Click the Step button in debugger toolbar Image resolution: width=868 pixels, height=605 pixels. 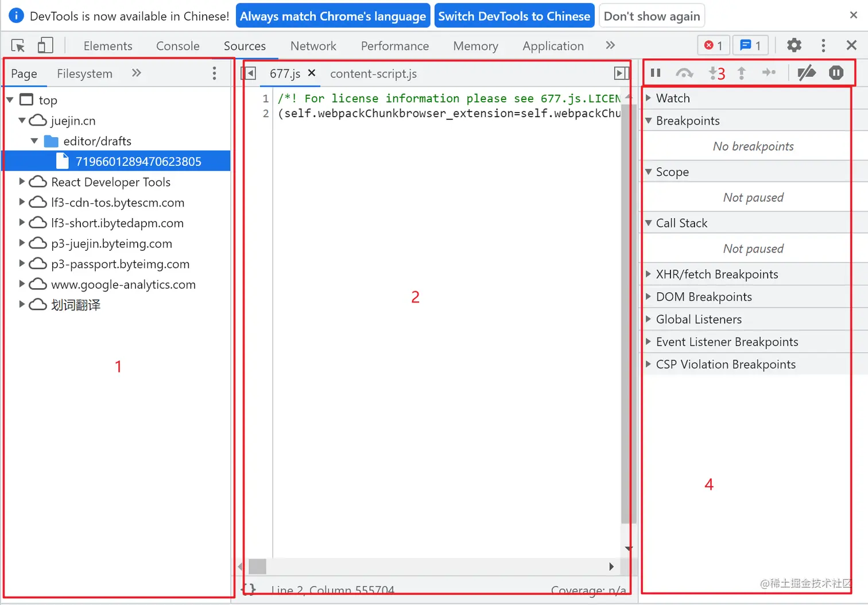coord(769,72)
